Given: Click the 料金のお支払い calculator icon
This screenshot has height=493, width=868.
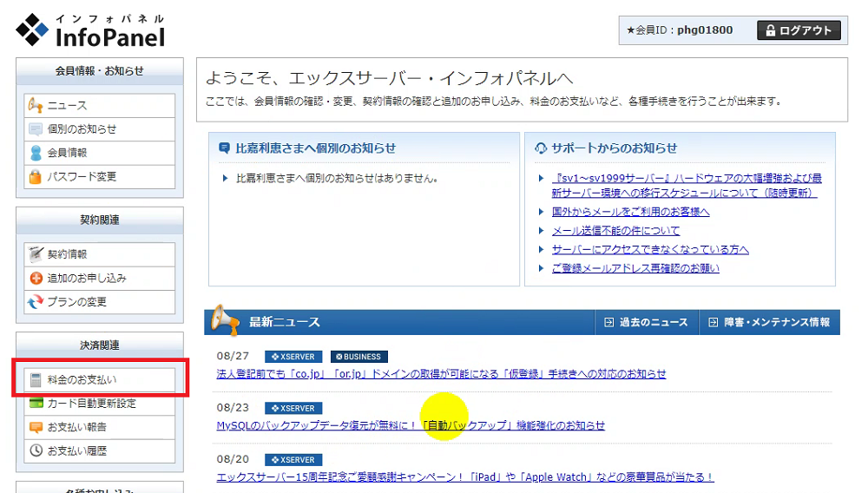Looking at the screenshot, I should [36, 379].
